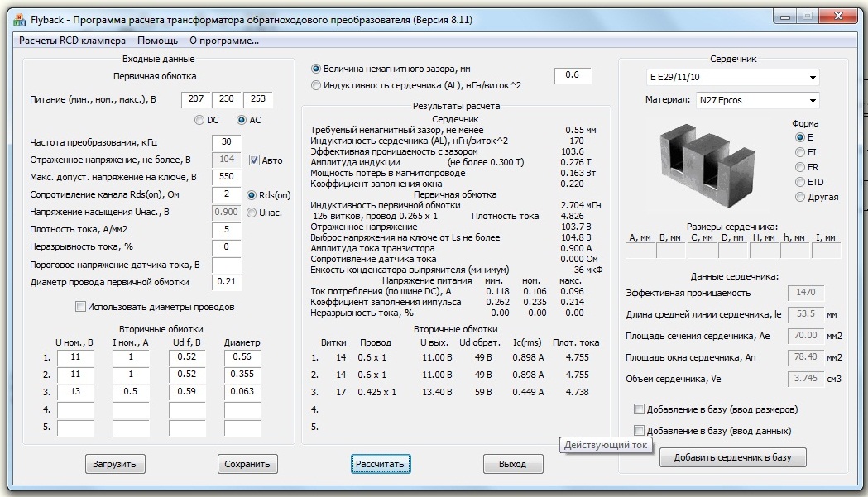Click the Частота преобразования input field
Image resolution: width=868 pixels, height=497 pixels.
(x=226, y=142)
